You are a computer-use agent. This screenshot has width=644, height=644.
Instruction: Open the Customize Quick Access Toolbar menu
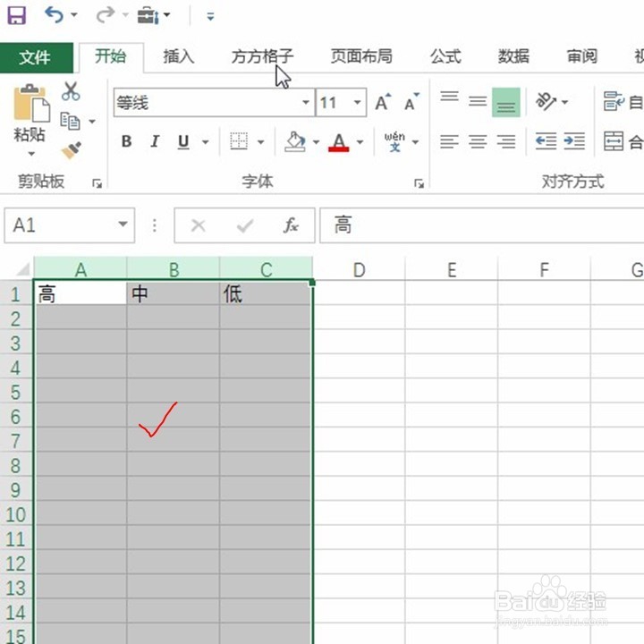(x=211, y=16)
